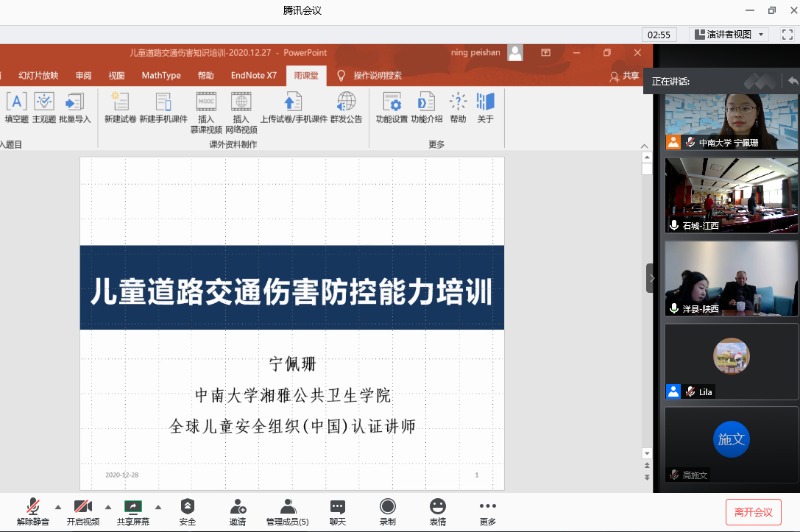Open the 演讲者视图 view dropdown
Image resolution: width=800 pixels, height=532 pixels.
tap(729, 35)
